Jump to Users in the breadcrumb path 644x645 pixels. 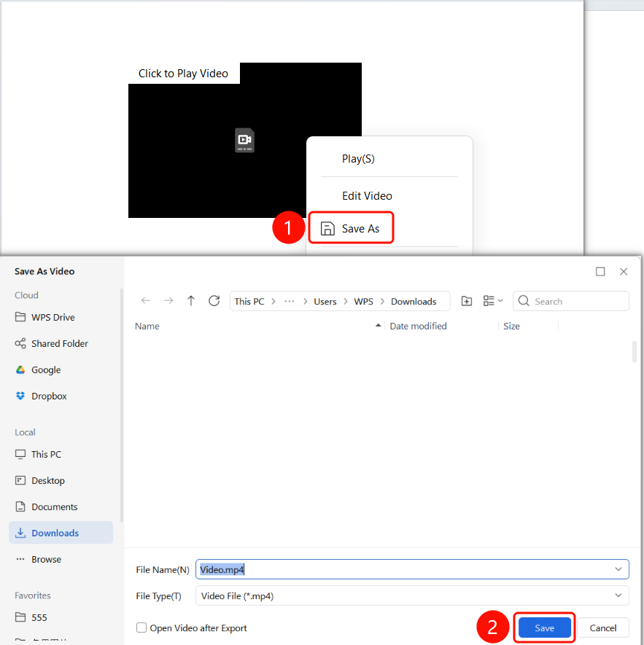coord(325,302)
